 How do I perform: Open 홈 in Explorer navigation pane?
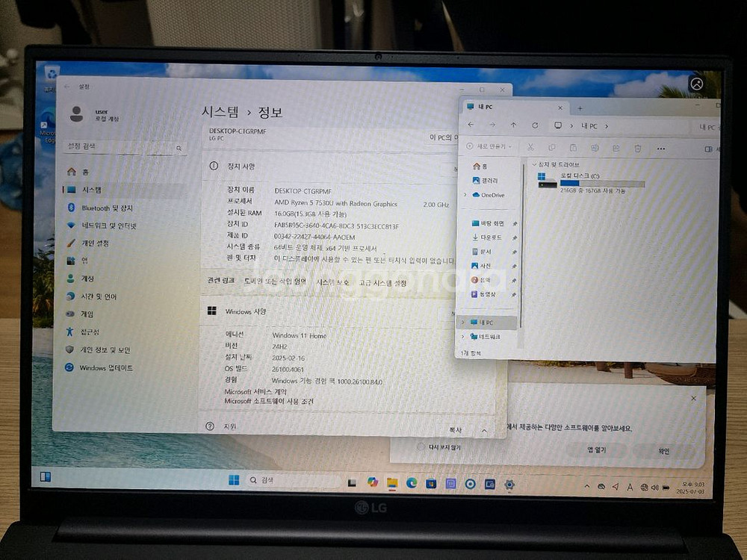[x=480, y=167]
